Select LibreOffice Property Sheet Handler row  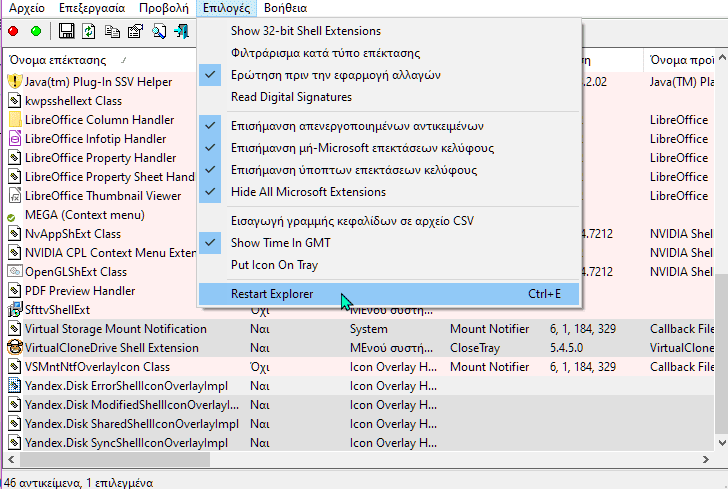100,177
